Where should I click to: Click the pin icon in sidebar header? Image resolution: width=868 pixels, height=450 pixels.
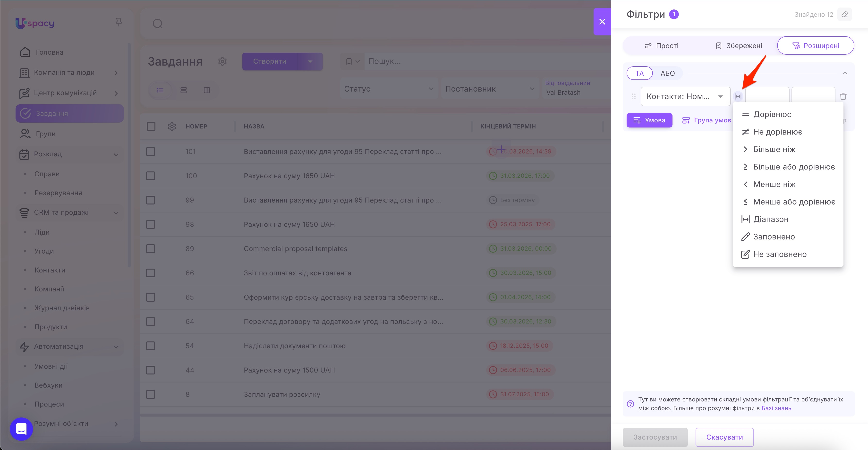(x=118, y=22)
